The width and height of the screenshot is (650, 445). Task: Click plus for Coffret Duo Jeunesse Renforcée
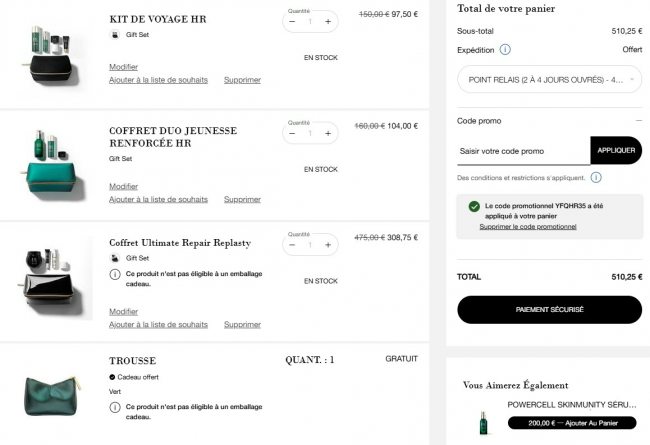pos(328,133)
